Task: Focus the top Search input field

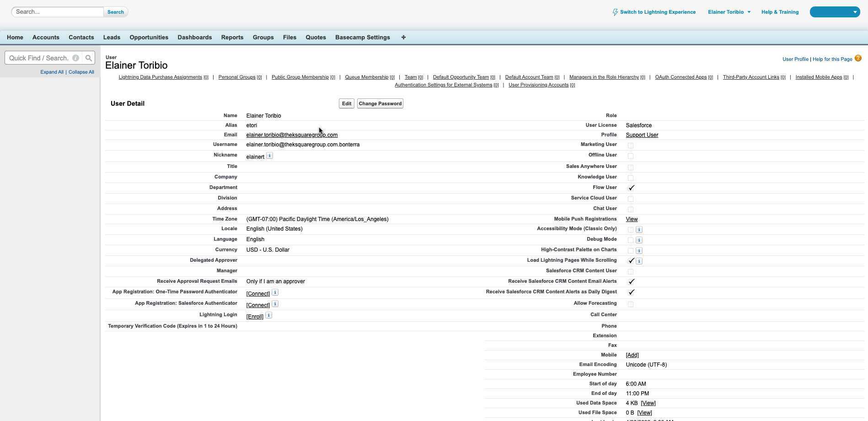Action: point(58,12)
